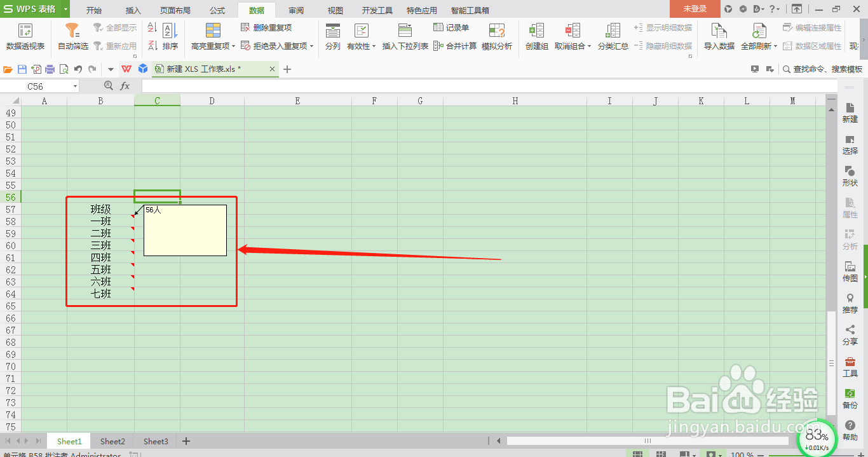Switch to the 视图 (View) tab
This screenshot has height=457, width=868.
335,10
